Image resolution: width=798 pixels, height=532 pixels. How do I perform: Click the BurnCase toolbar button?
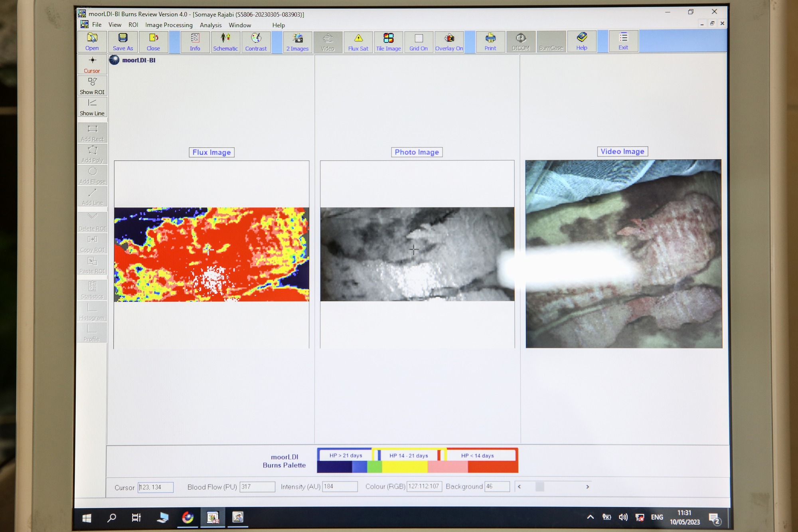[551, 42]
